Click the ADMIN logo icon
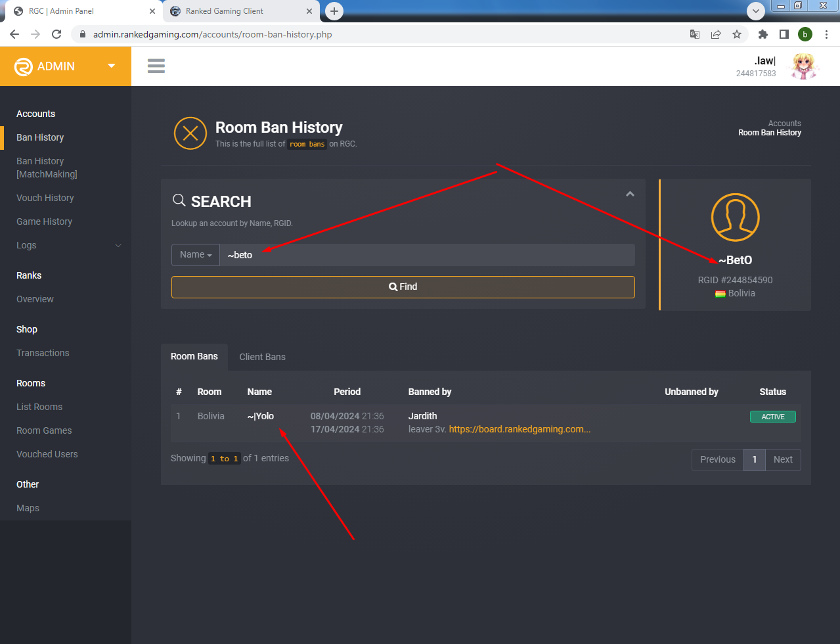840x644 pixels. pos(24,66)
